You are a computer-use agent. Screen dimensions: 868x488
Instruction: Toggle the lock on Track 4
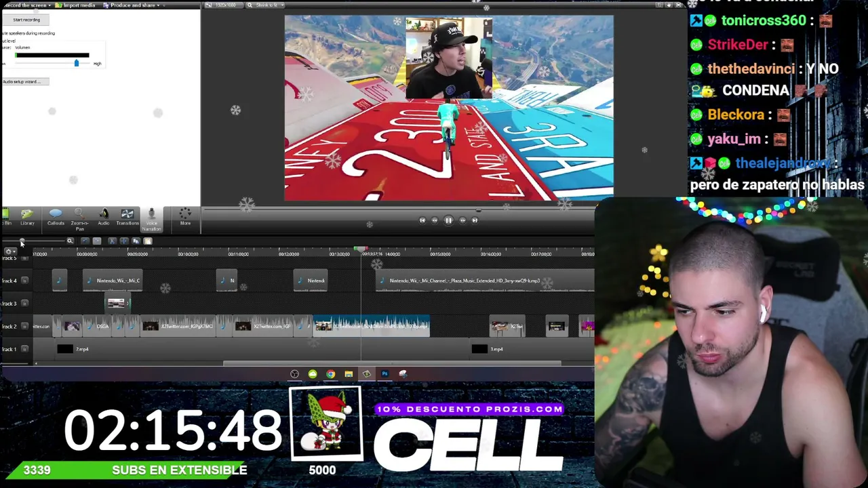coord(25,281)
